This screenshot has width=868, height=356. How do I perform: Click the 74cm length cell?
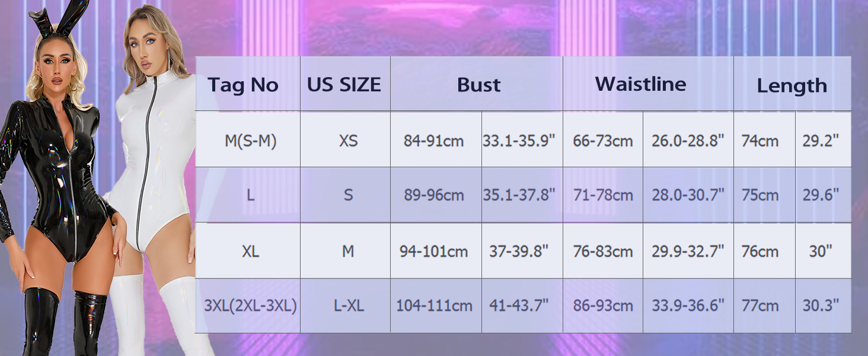[760, 141]
